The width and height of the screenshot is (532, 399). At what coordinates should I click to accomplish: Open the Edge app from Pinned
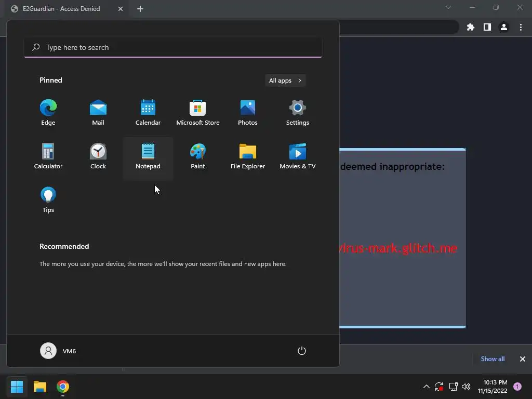point(48,113)
